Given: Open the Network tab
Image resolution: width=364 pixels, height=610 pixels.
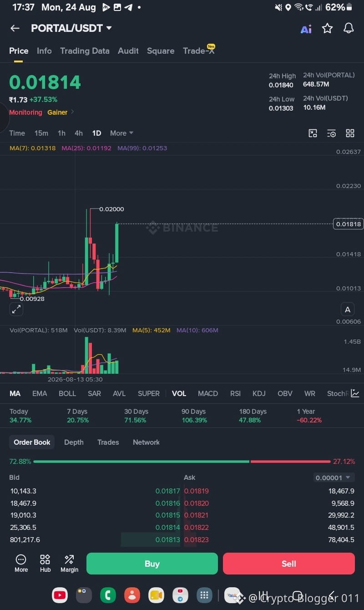Looking at the screenshot, I should [x=146, y=442].
